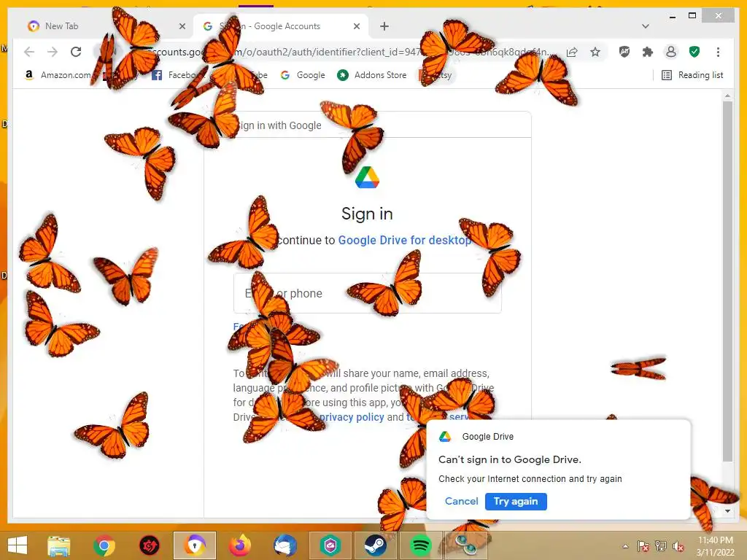The height and width of the screenshot is (560, 747).
Task: Open the Extensions puzzle icon
Action: (648, 52)
